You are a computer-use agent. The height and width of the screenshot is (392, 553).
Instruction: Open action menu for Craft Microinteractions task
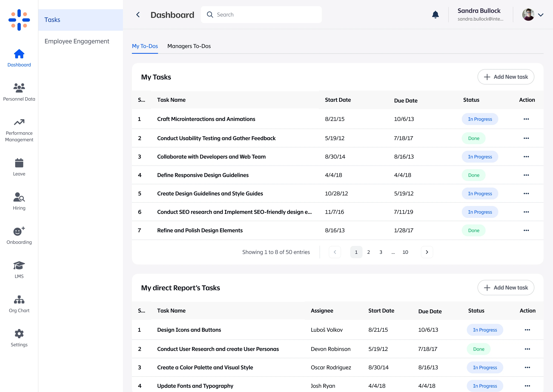pyautogui.click(x=526, y=119)
